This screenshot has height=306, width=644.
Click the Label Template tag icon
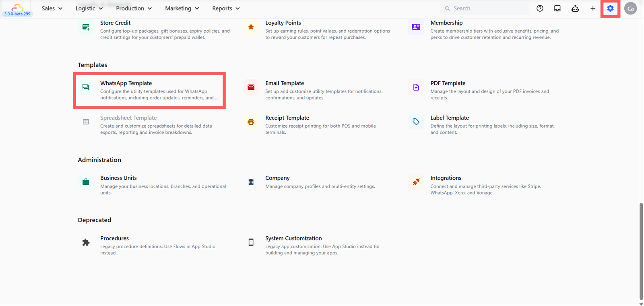(x=416, y=122)
